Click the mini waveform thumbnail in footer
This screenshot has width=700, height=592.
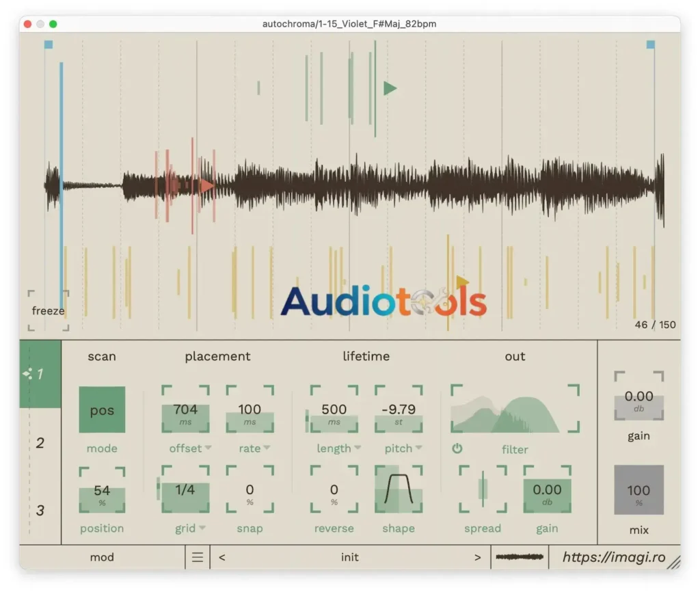coord(520,556)
